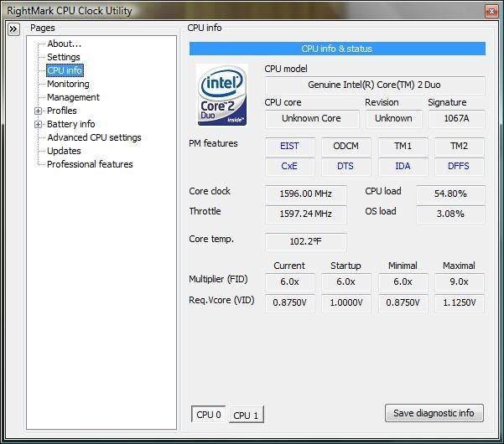Open Advanced CPU settings page
The image size is (504, 444).
pyautogui.click(x=94, y=137)
